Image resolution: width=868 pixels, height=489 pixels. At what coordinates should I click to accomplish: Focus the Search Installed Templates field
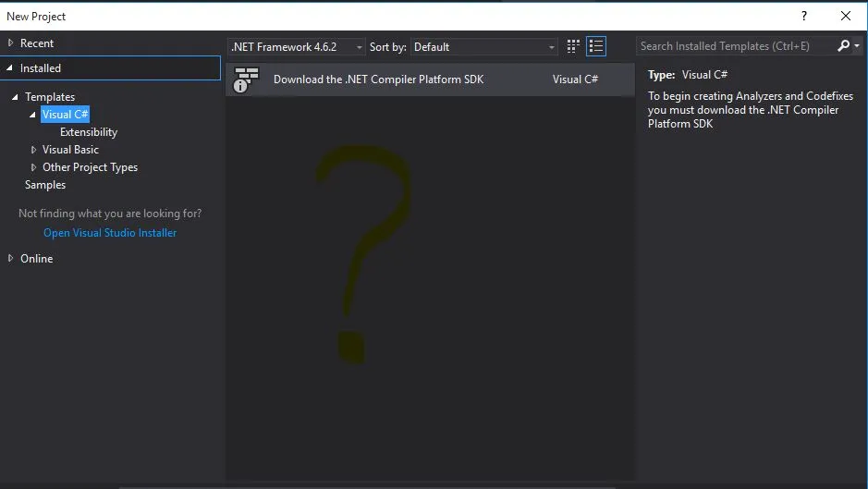coord(736,46)
